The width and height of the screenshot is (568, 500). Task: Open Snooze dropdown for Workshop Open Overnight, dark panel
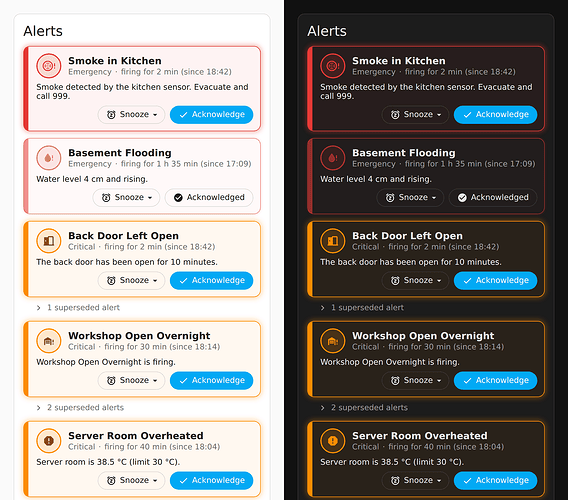click(415, 380)
